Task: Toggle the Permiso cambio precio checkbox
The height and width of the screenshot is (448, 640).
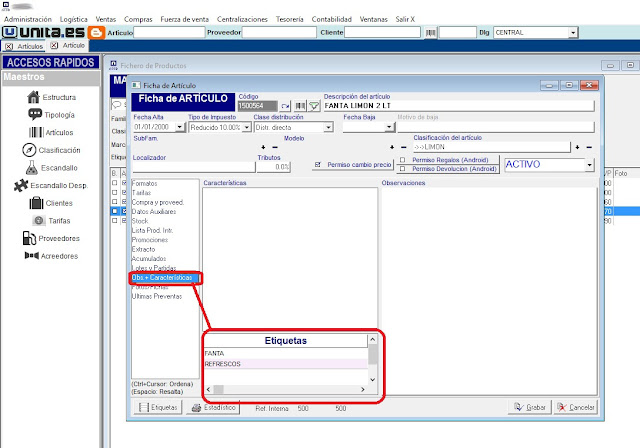Action: (x=317, y=164)
